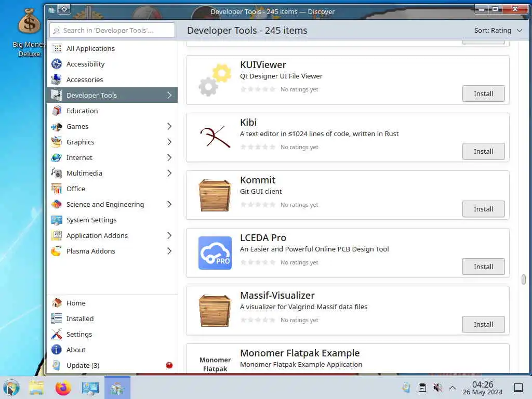Expand the Developer Tools subcategories arrow
The image size is (532, 399).
[x=169, y=96]
